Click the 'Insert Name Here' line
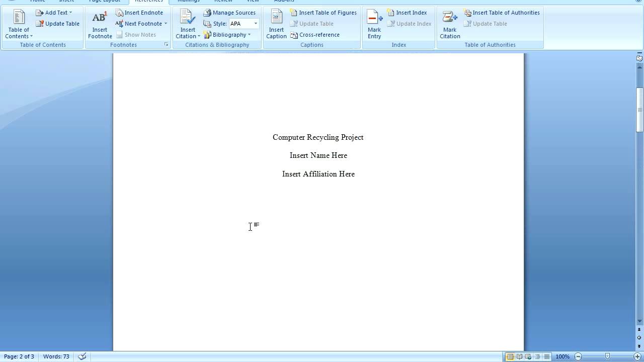The image size is (644, 362). point(318,155)
